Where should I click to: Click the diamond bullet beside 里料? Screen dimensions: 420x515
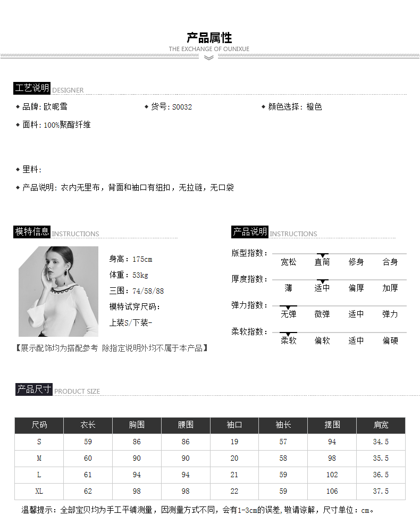(18, 169)
